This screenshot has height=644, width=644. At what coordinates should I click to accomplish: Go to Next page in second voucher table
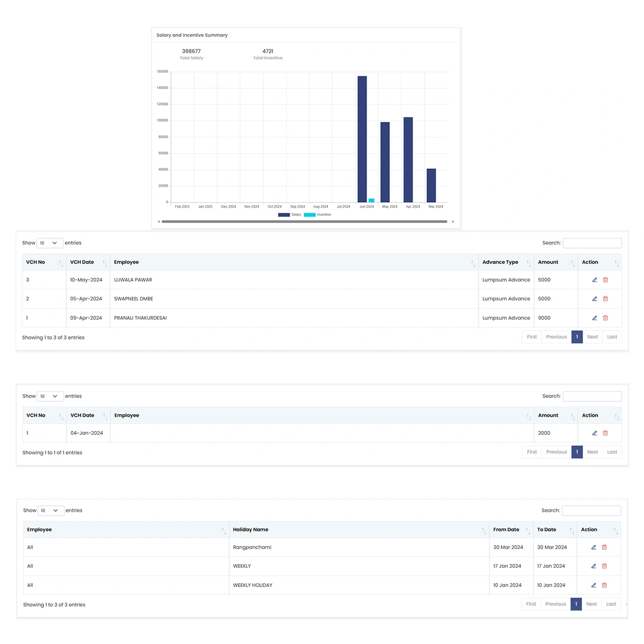click(592, 452)
